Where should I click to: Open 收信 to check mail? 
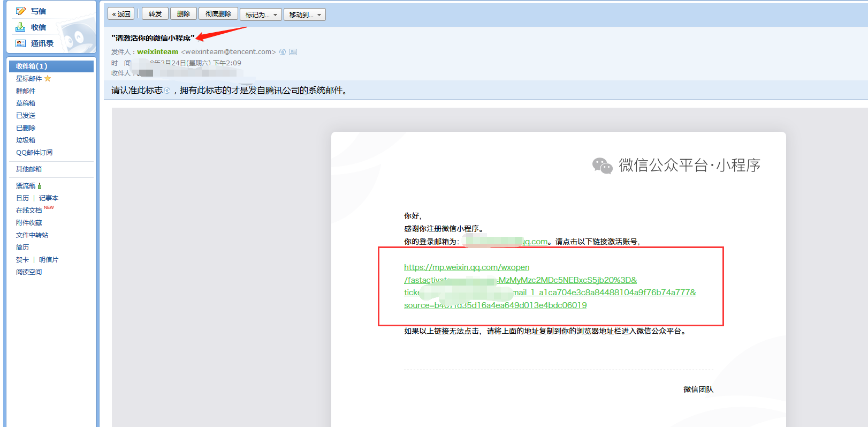click(x=38, y=27)
